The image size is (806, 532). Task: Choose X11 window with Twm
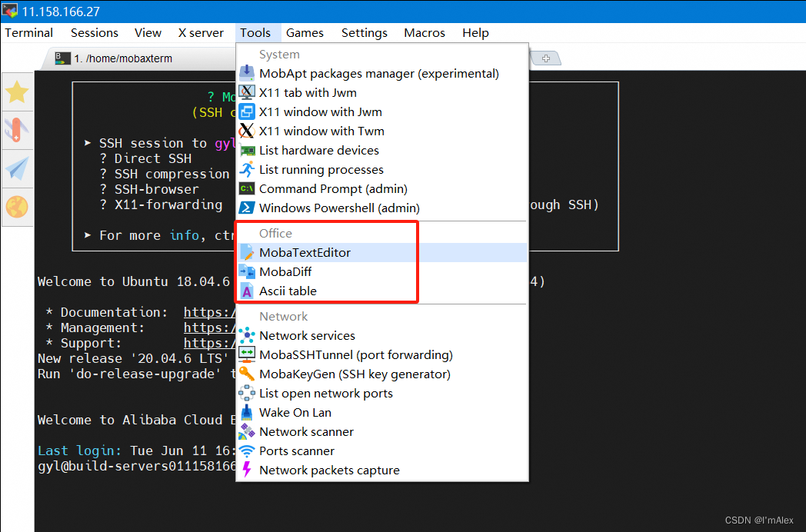pyautogui.click(x=382, y=131)
